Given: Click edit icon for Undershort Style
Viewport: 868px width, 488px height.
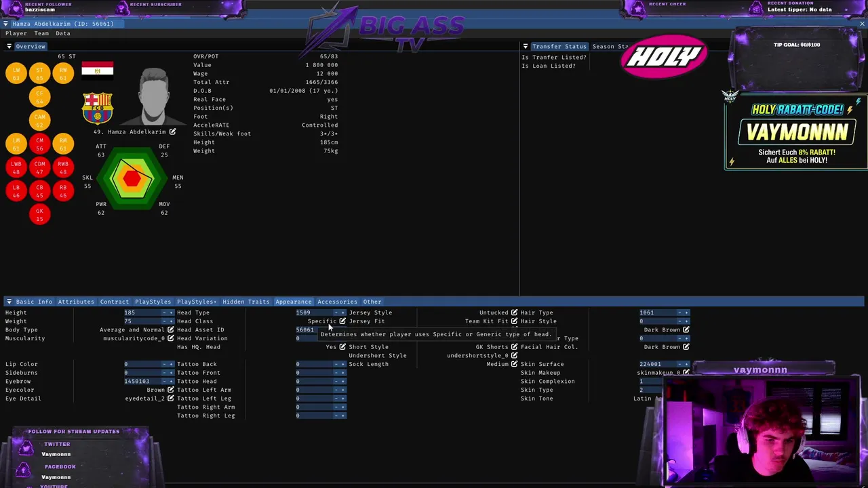Looking at the screenshot, I should coord(514,355).
